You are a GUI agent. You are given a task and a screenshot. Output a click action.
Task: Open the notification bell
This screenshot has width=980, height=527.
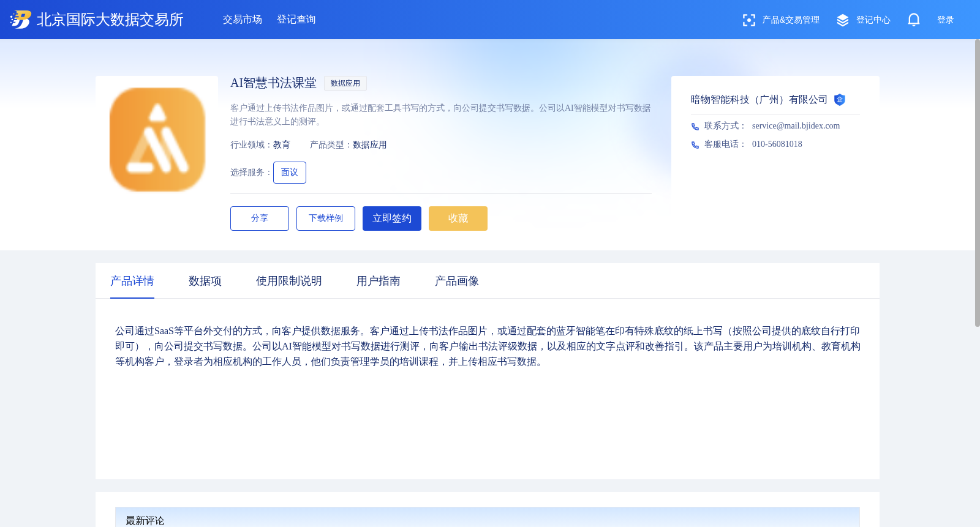click(x=914, y=20)
